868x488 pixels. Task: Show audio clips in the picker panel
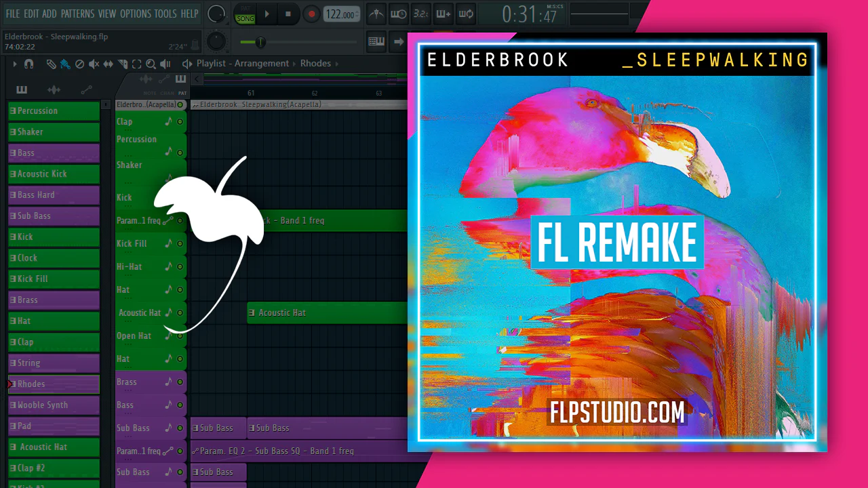click(54, 89)
